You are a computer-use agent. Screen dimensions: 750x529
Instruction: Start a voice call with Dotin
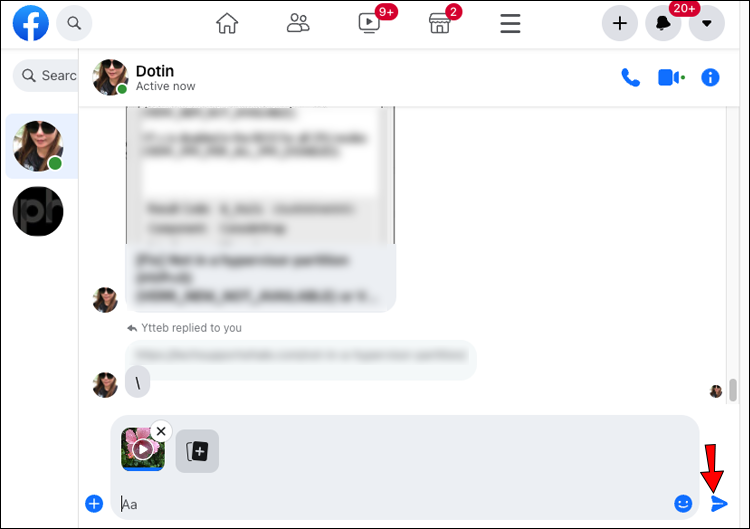(630, 77)
